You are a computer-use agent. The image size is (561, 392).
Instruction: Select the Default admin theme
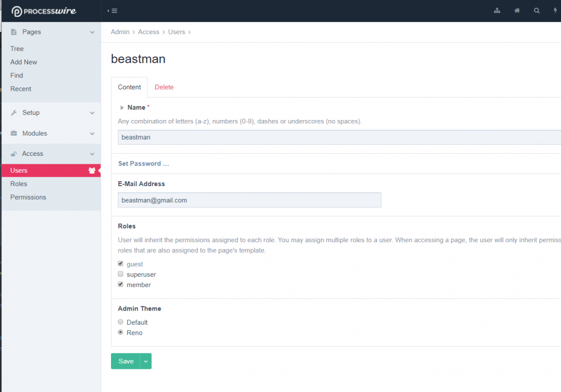pos(121,322)
